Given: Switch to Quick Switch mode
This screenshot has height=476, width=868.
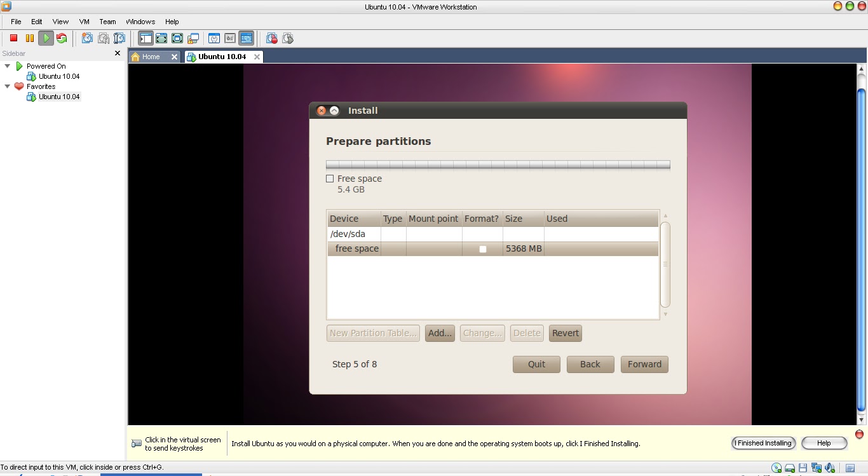Looking at the screenshot, I should [x=161, y=38].
